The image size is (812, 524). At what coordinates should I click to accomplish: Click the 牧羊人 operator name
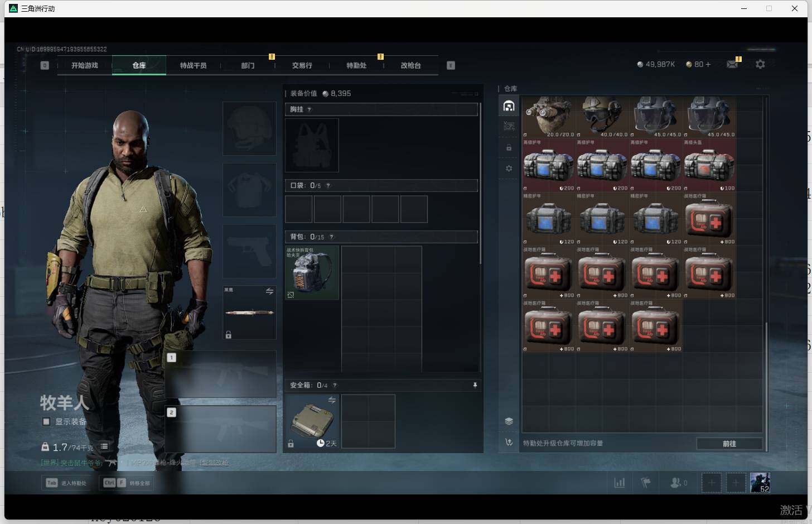click(64, 402)
